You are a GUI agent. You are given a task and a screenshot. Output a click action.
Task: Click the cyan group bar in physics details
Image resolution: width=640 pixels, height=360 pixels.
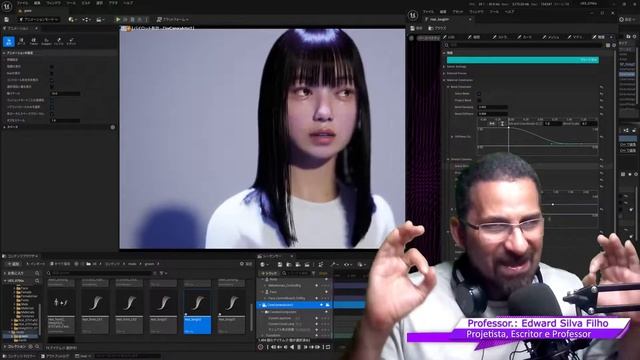coord(522,60)
